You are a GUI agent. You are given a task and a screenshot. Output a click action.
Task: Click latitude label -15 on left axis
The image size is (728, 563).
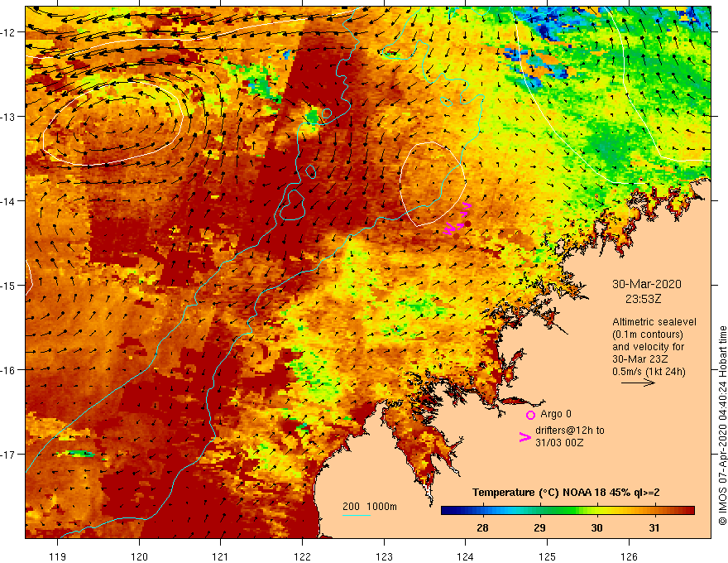pyautogui.click(x=7, y=286)
